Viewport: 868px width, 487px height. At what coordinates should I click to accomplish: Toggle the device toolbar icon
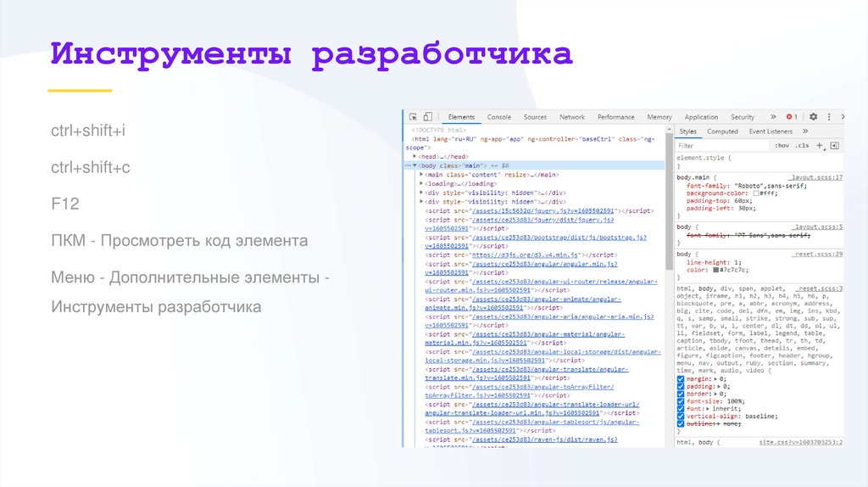pos(427,117)
